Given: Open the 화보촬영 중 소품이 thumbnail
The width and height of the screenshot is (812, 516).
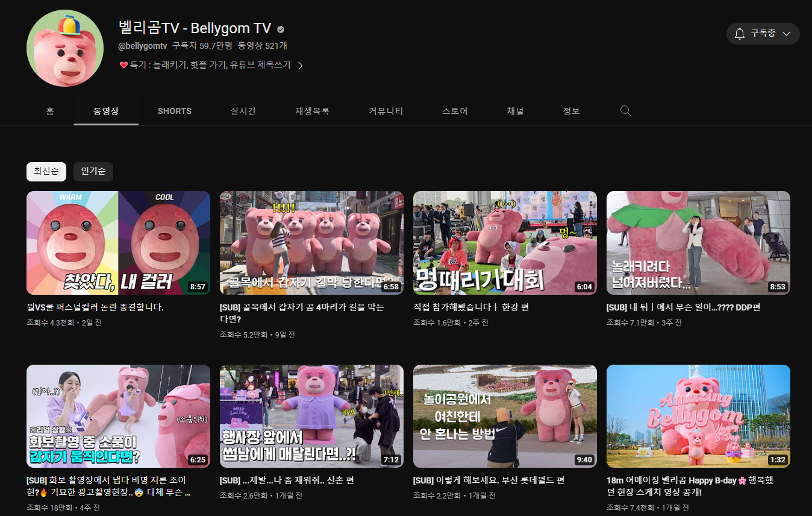Looking at the screenshot, I should pyautogui.click(x=118, y=416).
